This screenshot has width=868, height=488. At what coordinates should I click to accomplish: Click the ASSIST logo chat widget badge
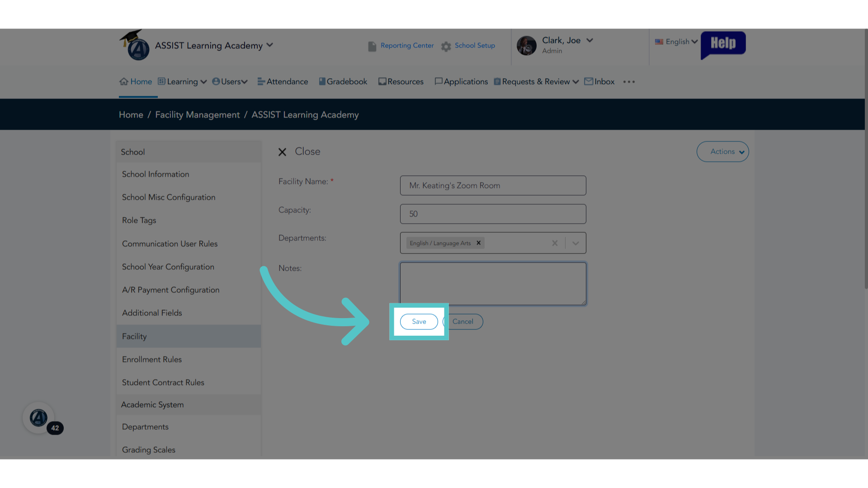pos(39,418)
